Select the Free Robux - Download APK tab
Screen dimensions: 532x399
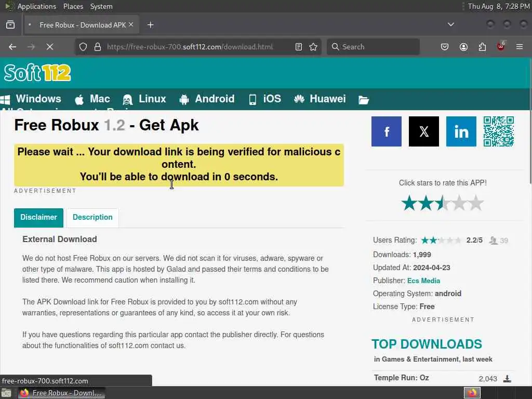tap(82, 25)
